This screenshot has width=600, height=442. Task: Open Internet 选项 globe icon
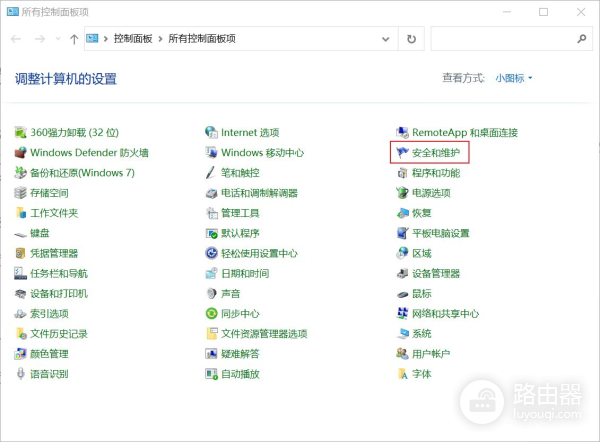point(211,132)
